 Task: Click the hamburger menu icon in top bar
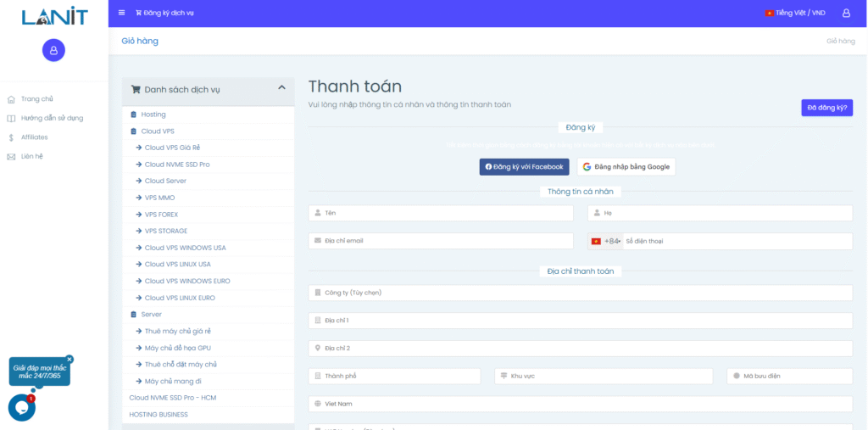[121, 13]
